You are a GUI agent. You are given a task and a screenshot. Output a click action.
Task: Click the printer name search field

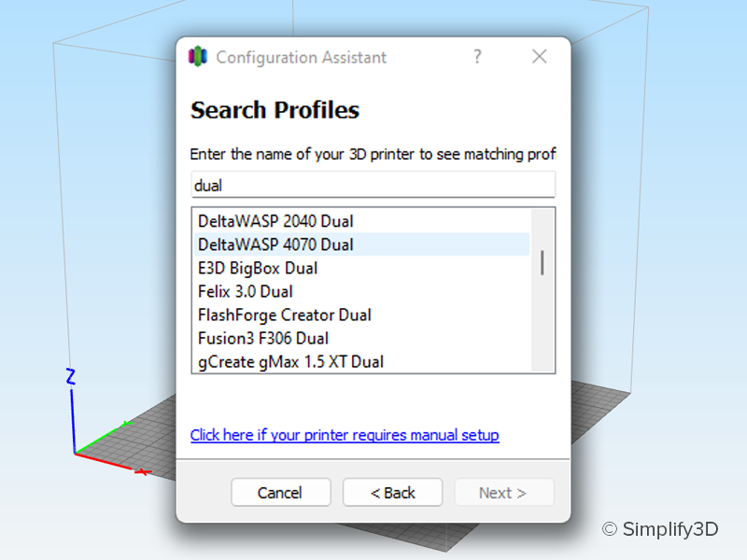373,185
